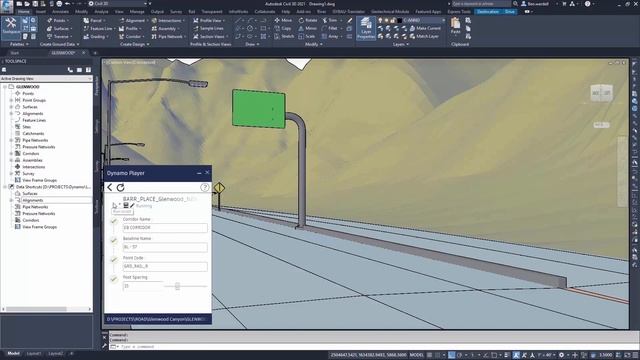Click the Point Code input field

point(165,266)
